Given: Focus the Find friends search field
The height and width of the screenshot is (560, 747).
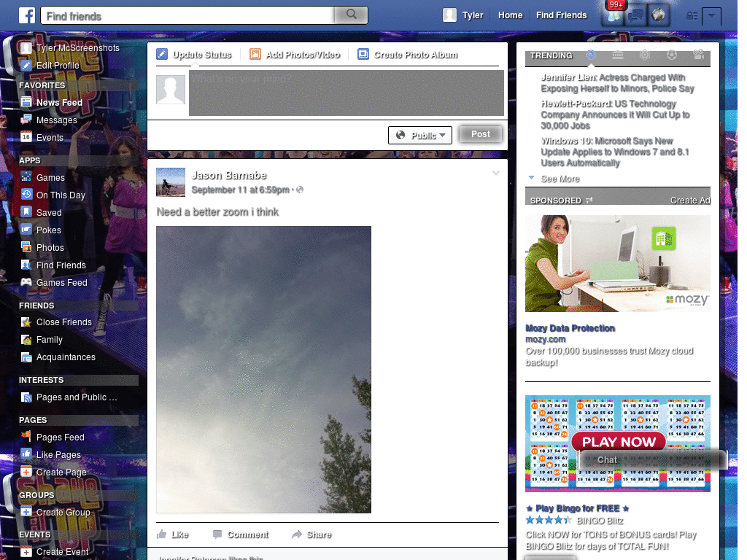Looking at the screenshot, I should coord(187,16).
